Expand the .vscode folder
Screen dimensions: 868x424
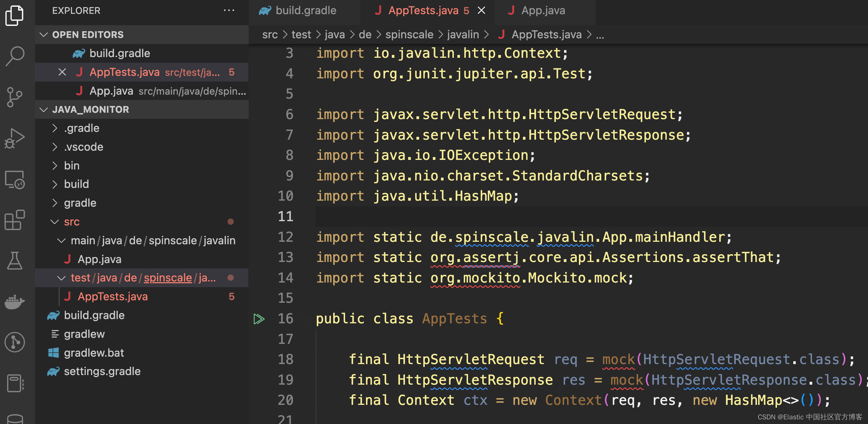pyautogui.click(x=84, y=147)
